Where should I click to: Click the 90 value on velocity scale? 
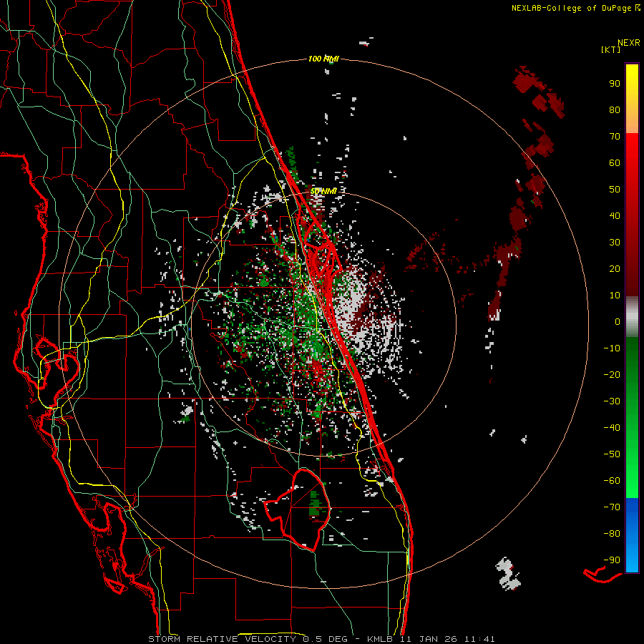pos(615,84)
